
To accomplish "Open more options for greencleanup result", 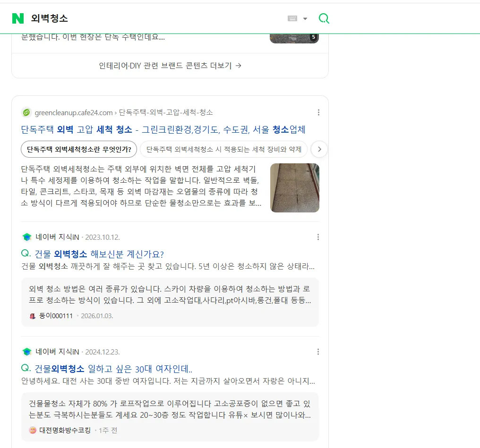I will [x=318, y=112].
